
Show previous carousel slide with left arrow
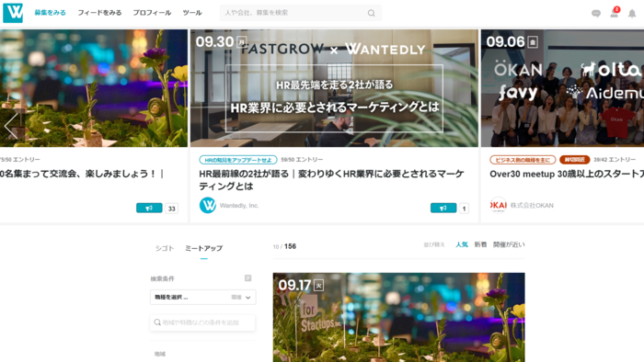pyautogui.click(x=11, y=126)
